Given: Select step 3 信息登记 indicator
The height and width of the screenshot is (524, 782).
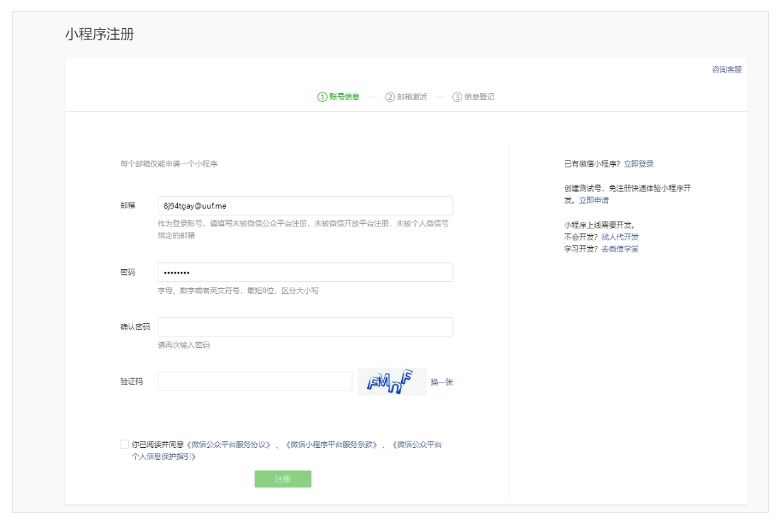Looking at the screenshot, I should click(473, 97).
